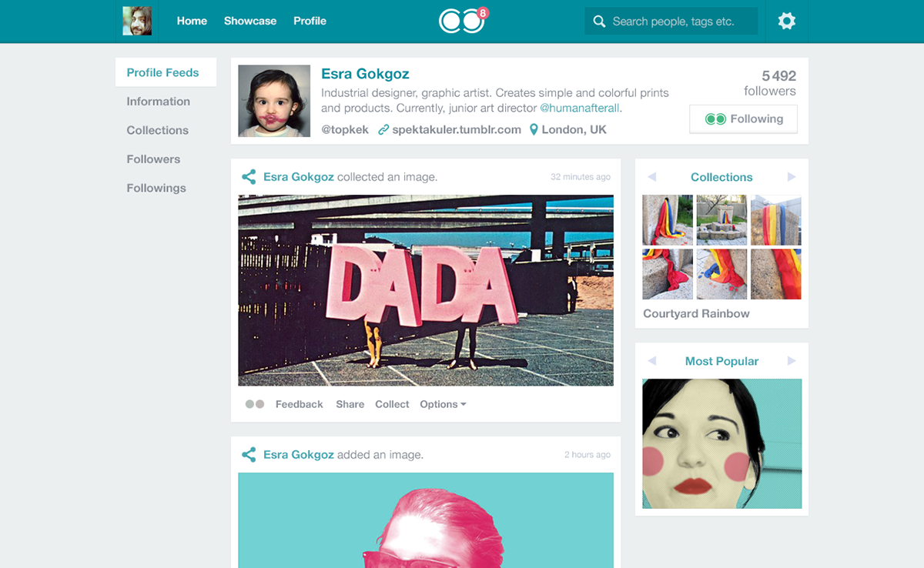Open Profile in the top navigation

[x=310, y=21]
